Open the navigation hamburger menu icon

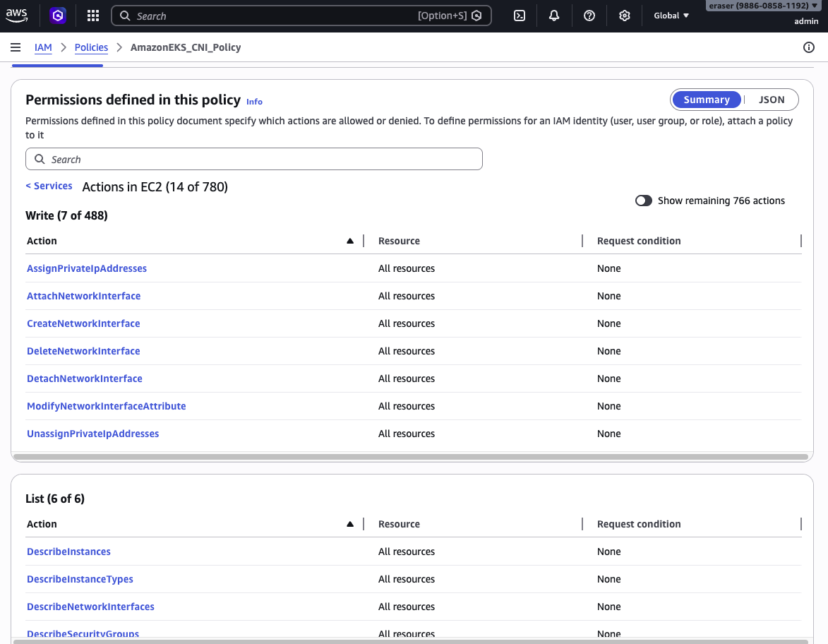(x=16, y=47)
